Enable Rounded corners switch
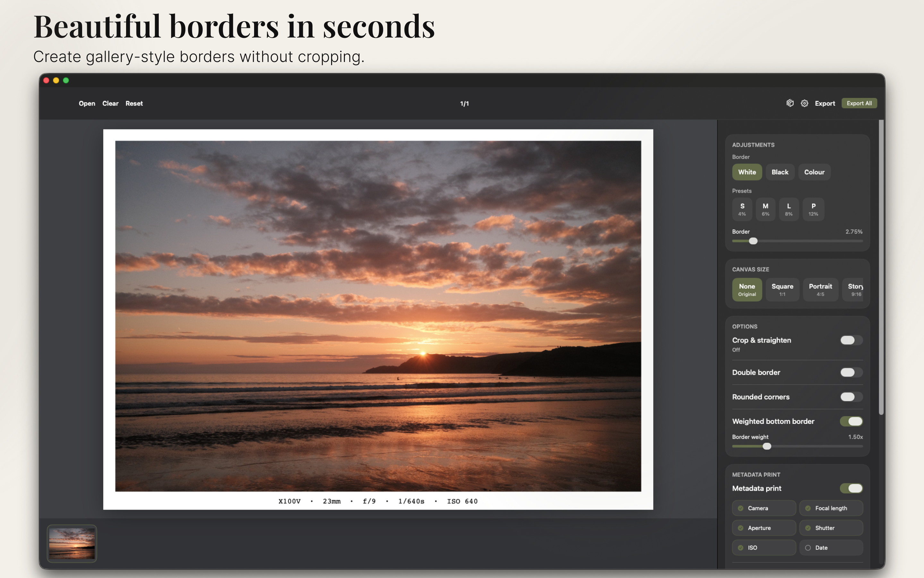The image size is (924, 578). point(851,397)
